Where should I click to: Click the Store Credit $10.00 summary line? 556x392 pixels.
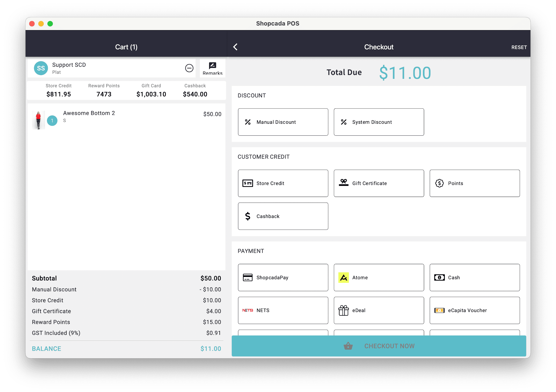pyautogui.click(x=126, y=300)
